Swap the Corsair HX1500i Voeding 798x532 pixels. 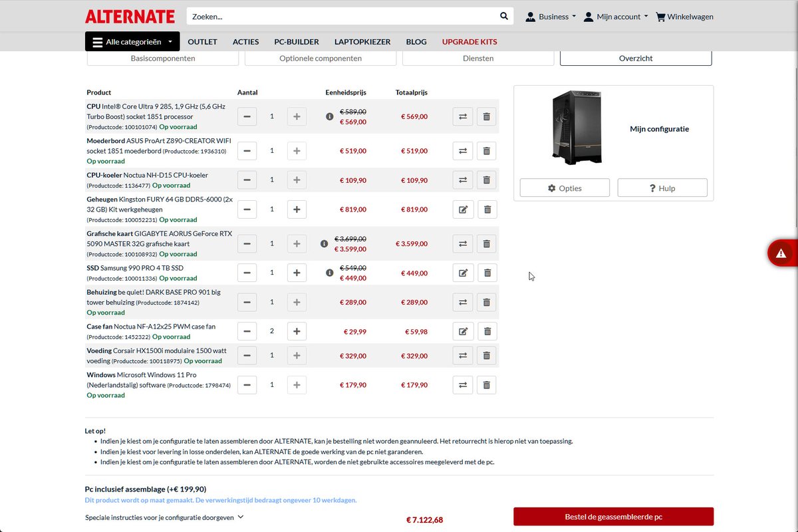(463, 356)
